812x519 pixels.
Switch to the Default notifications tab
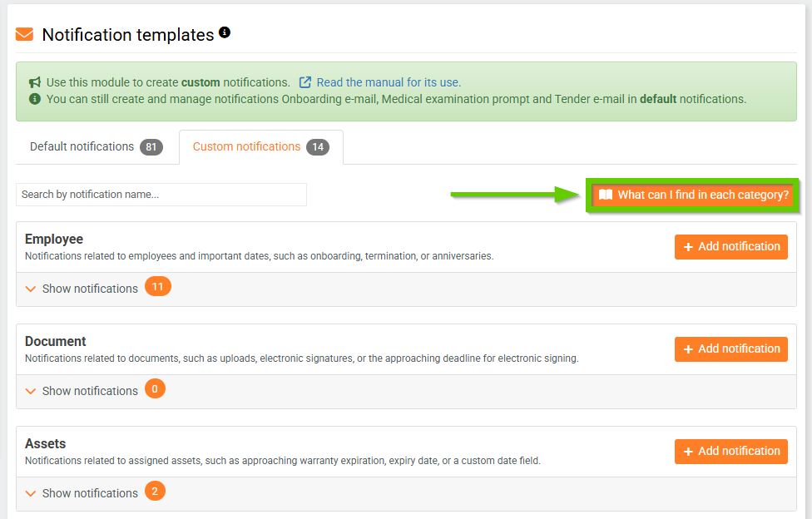tap(82, 146)
